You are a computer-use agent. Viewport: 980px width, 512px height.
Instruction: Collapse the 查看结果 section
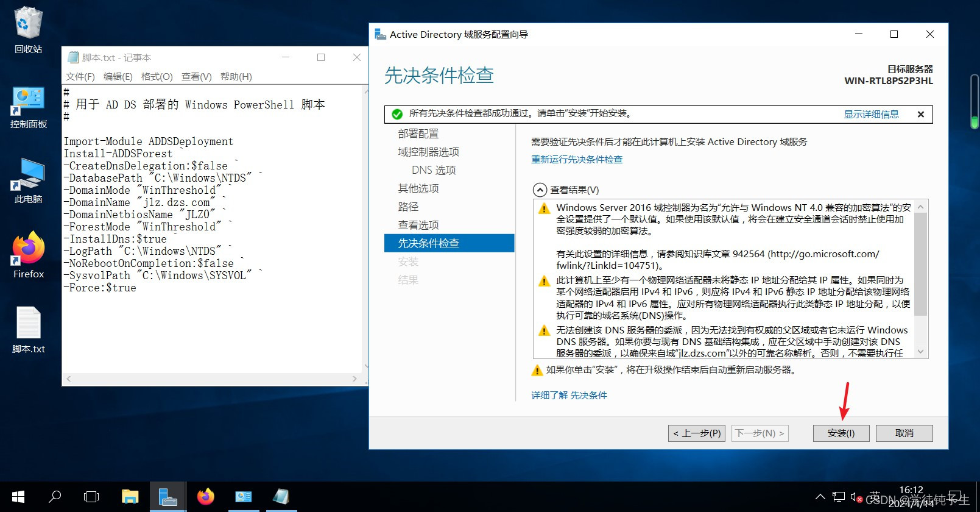[540, 190]
